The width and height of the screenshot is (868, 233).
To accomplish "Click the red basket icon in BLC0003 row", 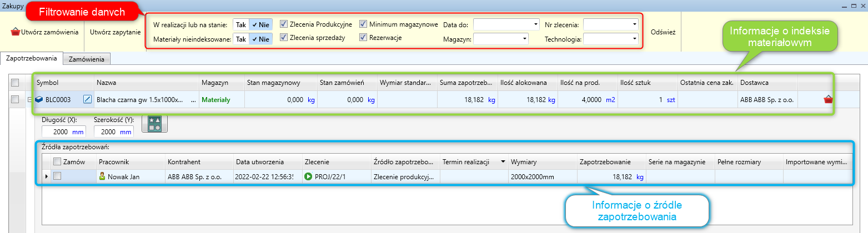I will pos(828,100).
